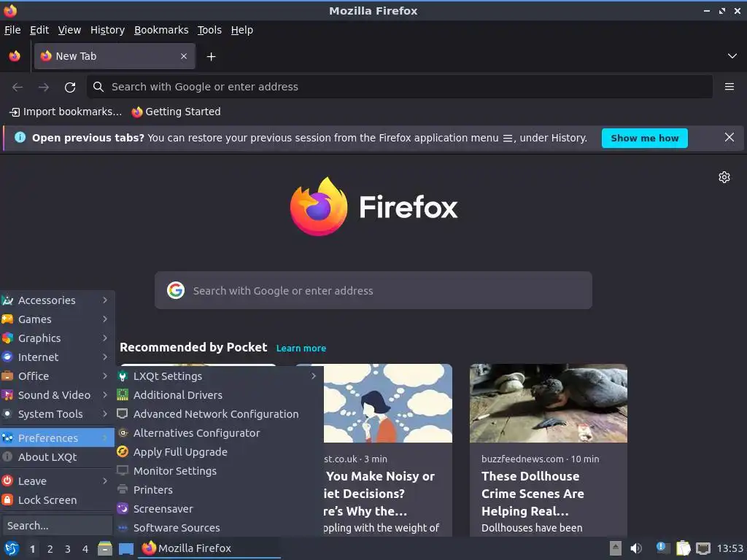Open Printers preferences
Screen dimensions: 747x560
pos(219,490)
